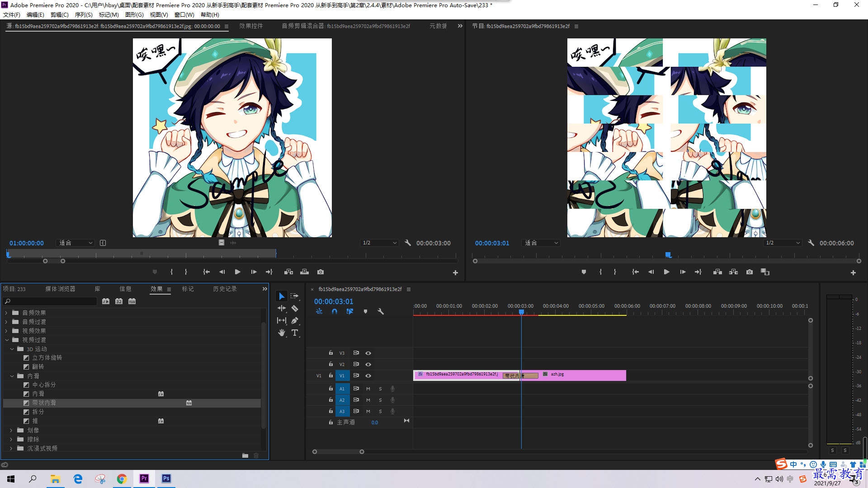Open the 序列(S) menu

pyautogui.click(x=84, y=14)
